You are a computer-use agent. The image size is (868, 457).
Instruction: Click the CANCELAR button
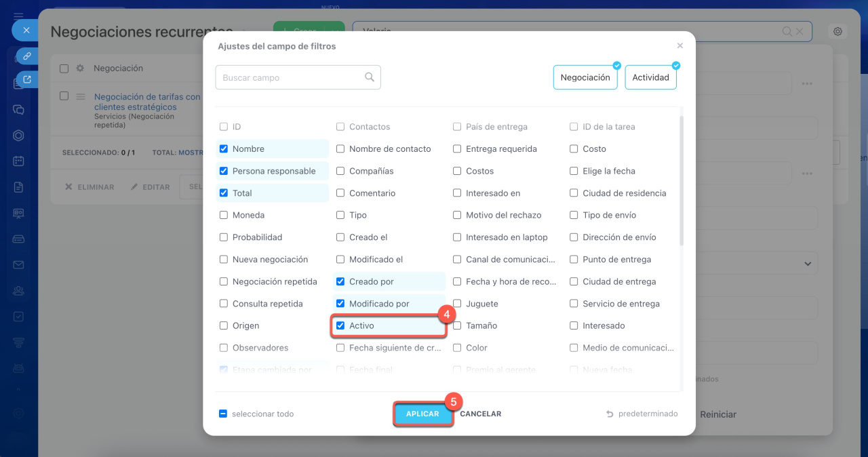[480, 414]
